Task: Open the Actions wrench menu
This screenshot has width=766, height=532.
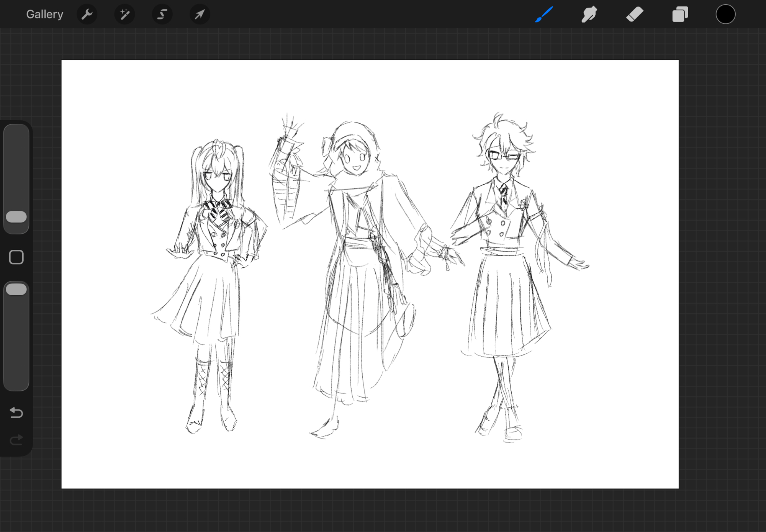Action: [x=87, y=15]
